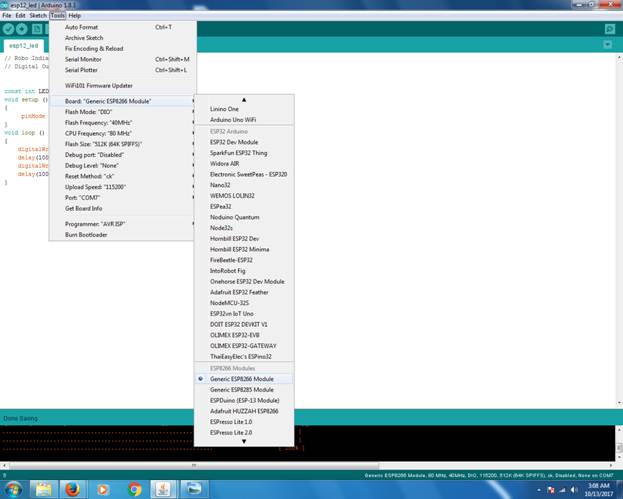Screen dimensions: 623x499
Task: Expand the Debug Level submenu
Action: 122,165
